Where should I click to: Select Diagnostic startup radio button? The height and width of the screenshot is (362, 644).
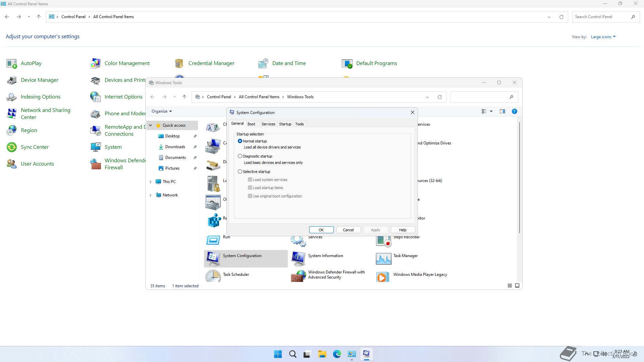pos(240,156)
